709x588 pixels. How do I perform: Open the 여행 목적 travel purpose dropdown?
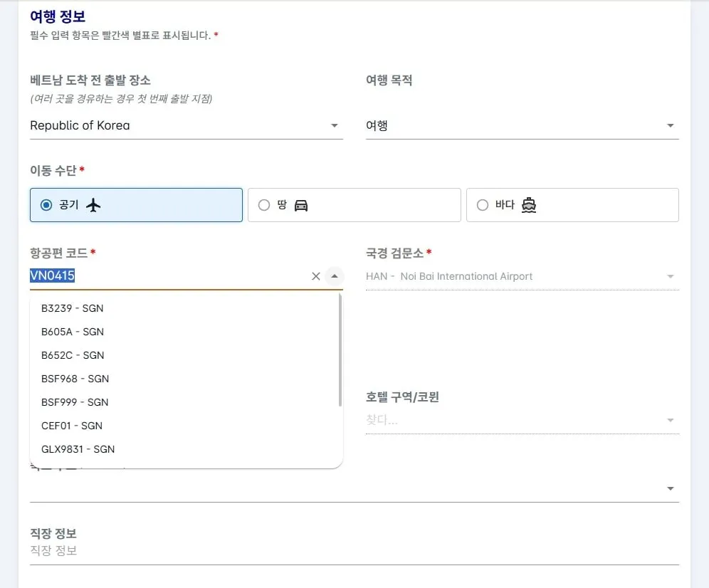522,125
